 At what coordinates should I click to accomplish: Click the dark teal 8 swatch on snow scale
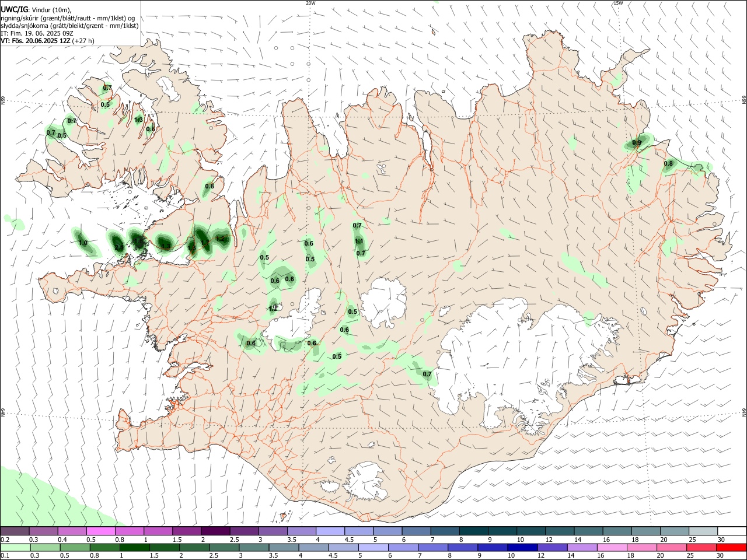[x=473, y=531]
